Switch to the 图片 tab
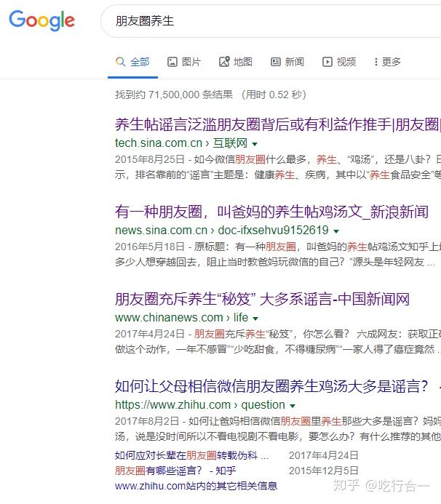The image size is (441, 504). click(x=184, y=62)
